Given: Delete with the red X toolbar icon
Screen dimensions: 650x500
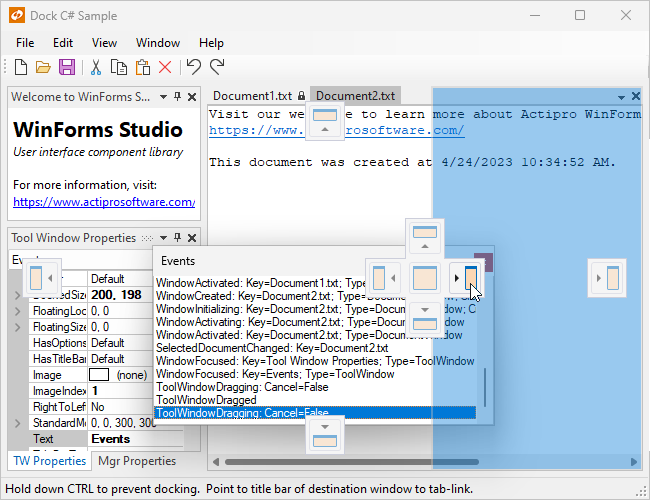Looking at the screenshot, I should pos(165,67).
